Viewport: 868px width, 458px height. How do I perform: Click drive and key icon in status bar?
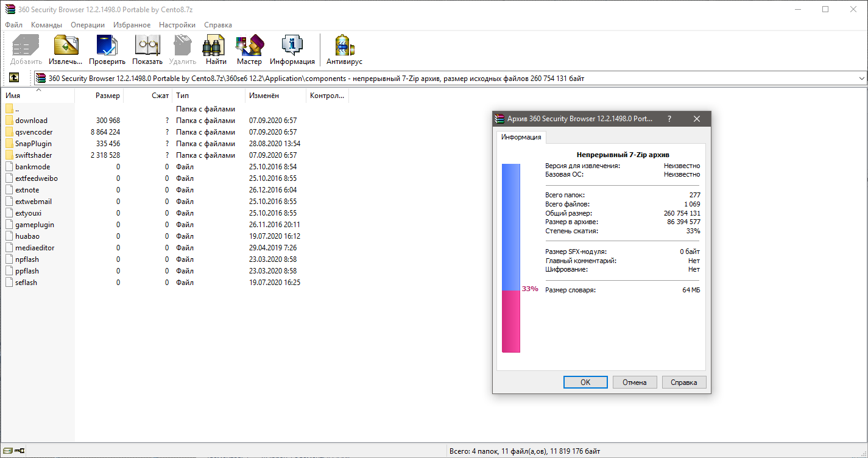click(x=13, y=451)
